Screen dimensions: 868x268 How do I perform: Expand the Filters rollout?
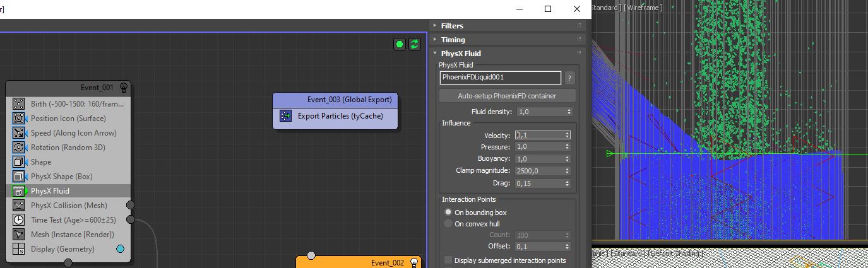452,26
